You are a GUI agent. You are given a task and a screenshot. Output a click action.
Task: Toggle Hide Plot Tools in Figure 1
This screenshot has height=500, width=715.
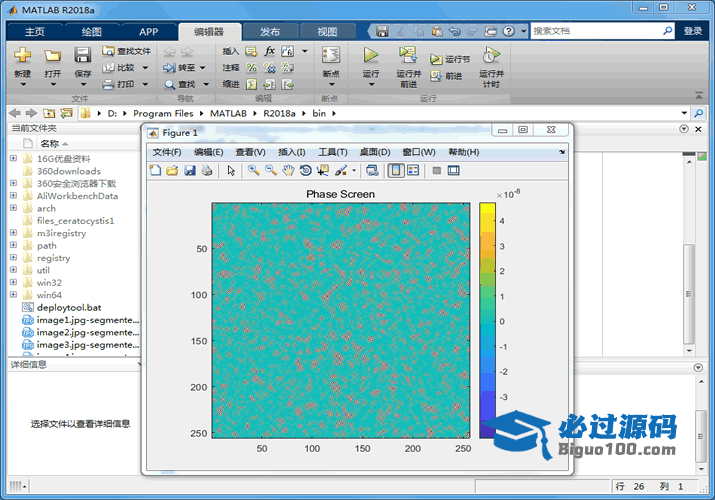tap(436, 170)
